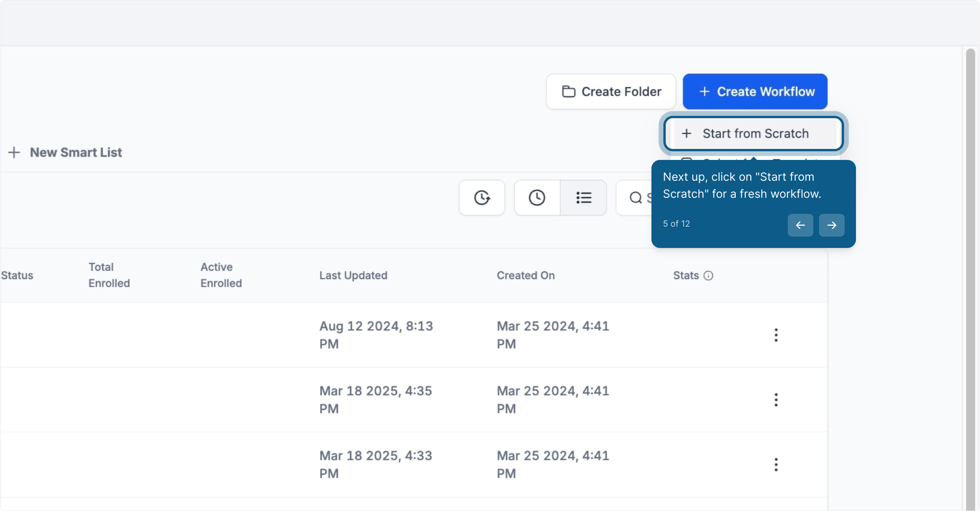980x511 pixels.
Task: Click the plus icon beside New Smart List
Action: tap(14, 152)
